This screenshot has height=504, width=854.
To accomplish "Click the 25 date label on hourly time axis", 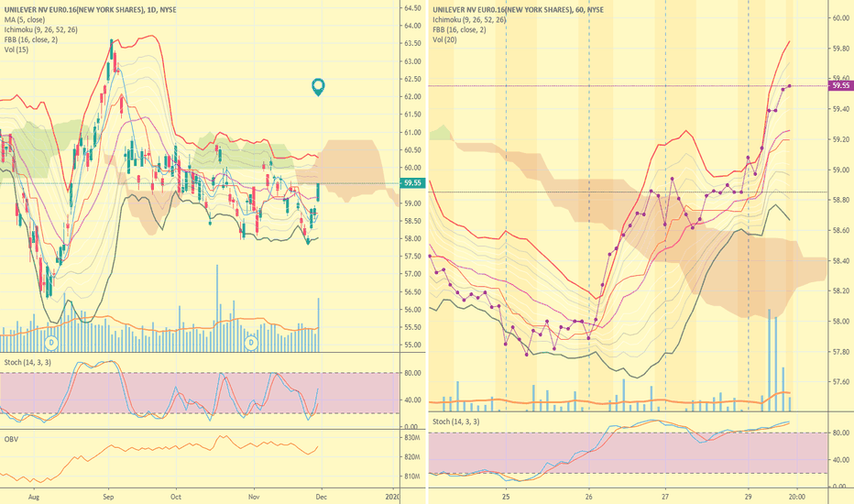I will (506, 497).
